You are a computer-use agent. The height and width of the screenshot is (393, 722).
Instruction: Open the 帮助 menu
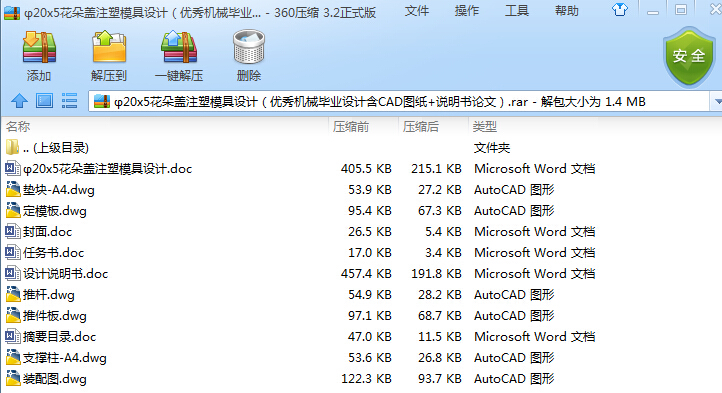click(x=567, y=10)
